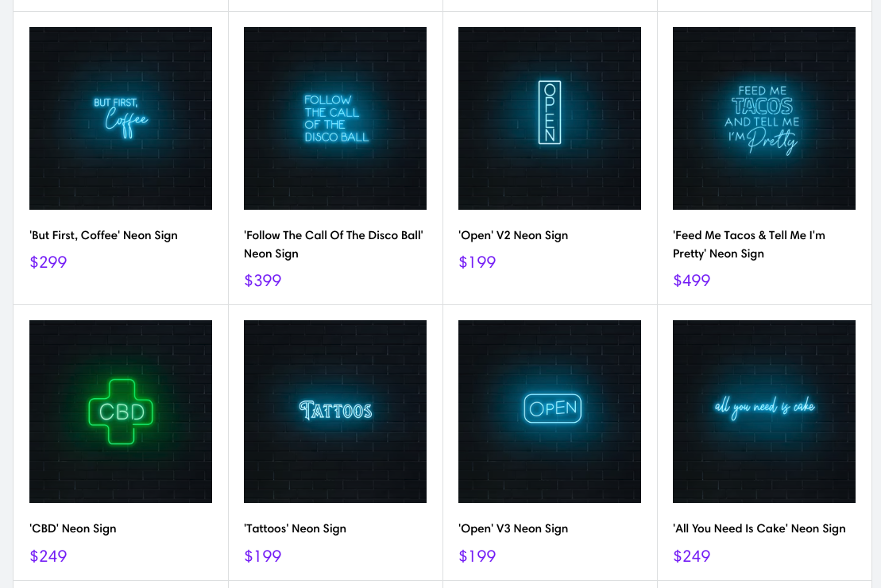Open the 'Tattoos' neon sign image

[335, 412]
